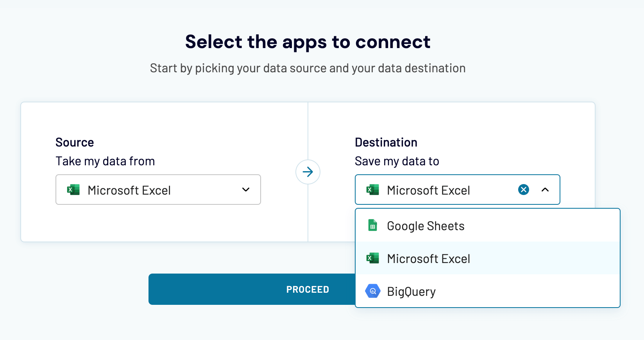This screenshot has height=340, width=644.
Task: Click the blue arrow icon between Source and Destination
Action: coord(308,172)
